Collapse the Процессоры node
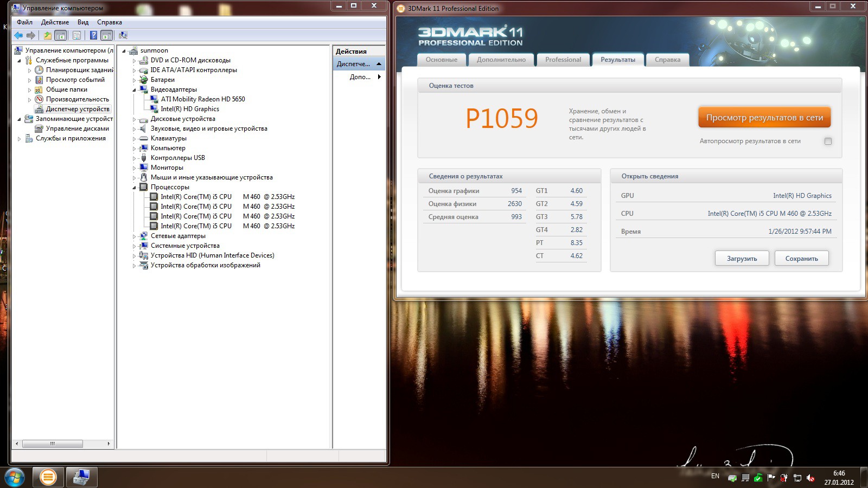Viewport: 868px width, 488px height. pyautogui.click(x=134, y=187)
